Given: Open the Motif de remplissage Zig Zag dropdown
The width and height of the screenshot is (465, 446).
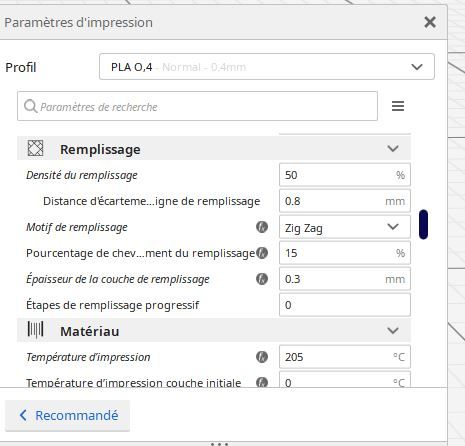Looking at the screenshot, I should pyautogui.click(x=345, y=227).
